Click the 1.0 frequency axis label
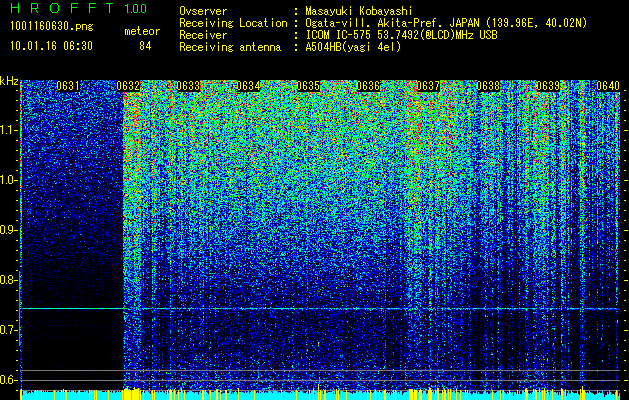629x400 pixels. [x=9, y=180]
